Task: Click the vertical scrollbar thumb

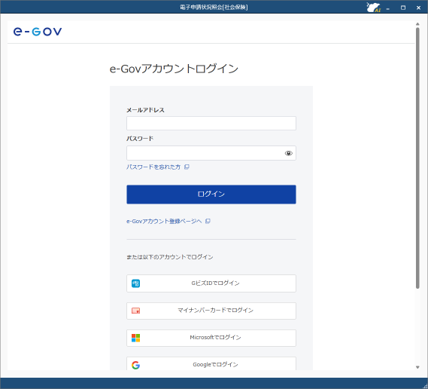Action: 417,158
